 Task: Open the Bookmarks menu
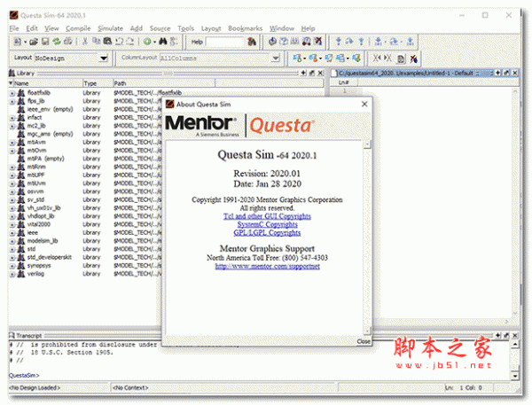[245, 28]
